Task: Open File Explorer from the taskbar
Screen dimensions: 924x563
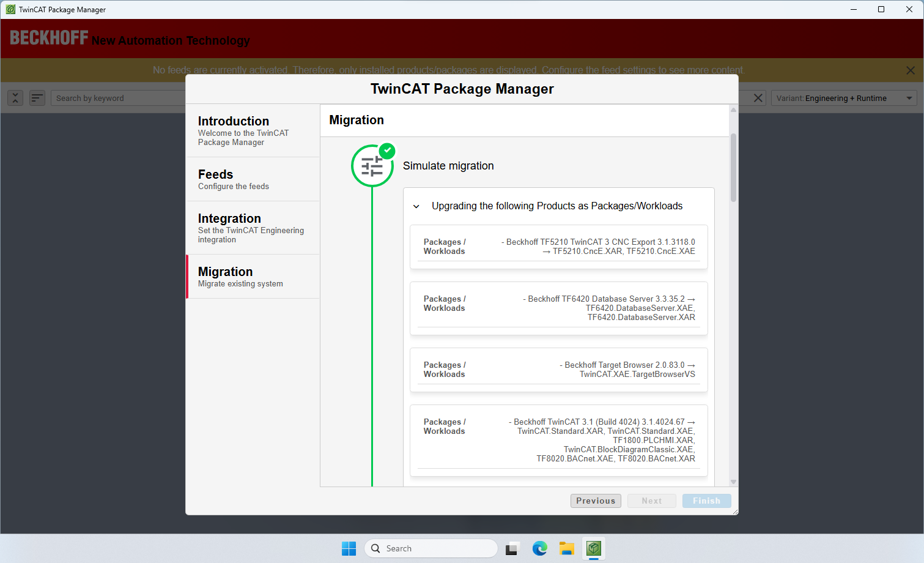Action: coord(567,548)
